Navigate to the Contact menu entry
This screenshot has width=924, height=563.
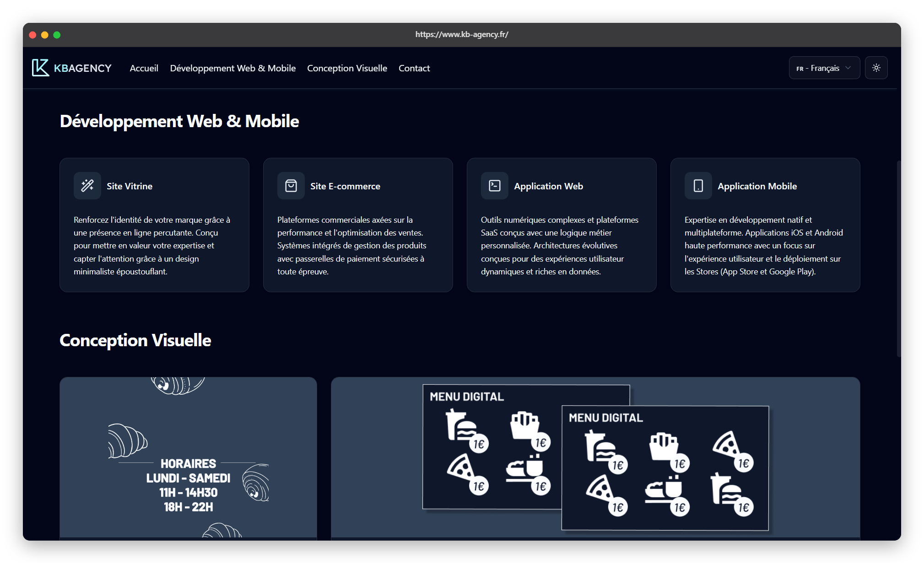(414, 68)
